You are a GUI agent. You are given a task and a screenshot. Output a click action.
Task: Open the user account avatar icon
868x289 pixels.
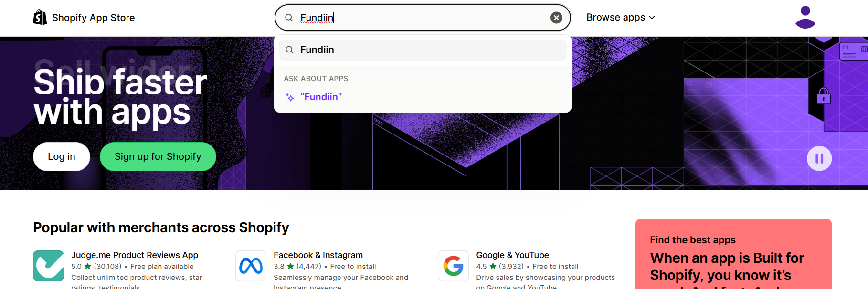coord(805,17)
